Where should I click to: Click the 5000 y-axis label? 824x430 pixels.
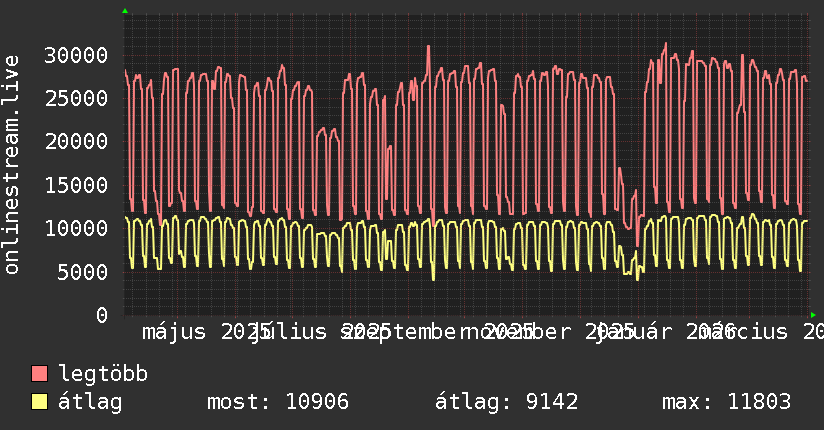(x=82, y=272)
